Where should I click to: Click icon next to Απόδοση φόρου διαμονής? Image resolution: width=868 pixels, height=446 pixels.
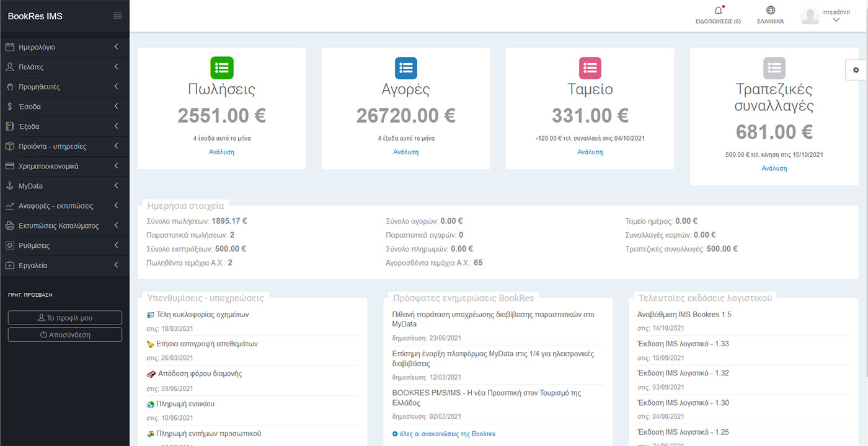150,374
